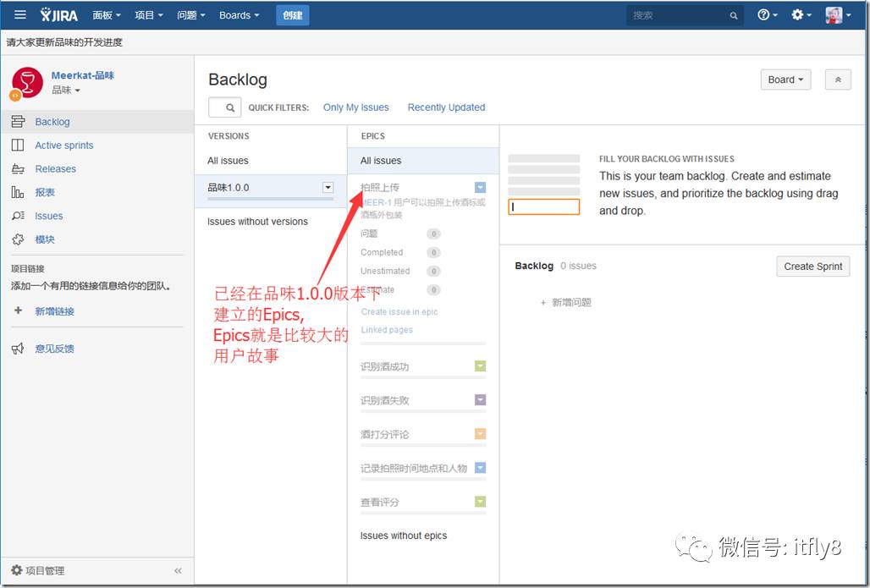This screenshot has width=870, height=588.
Task: Open the help question mark menu
Action: click(768, 15)
